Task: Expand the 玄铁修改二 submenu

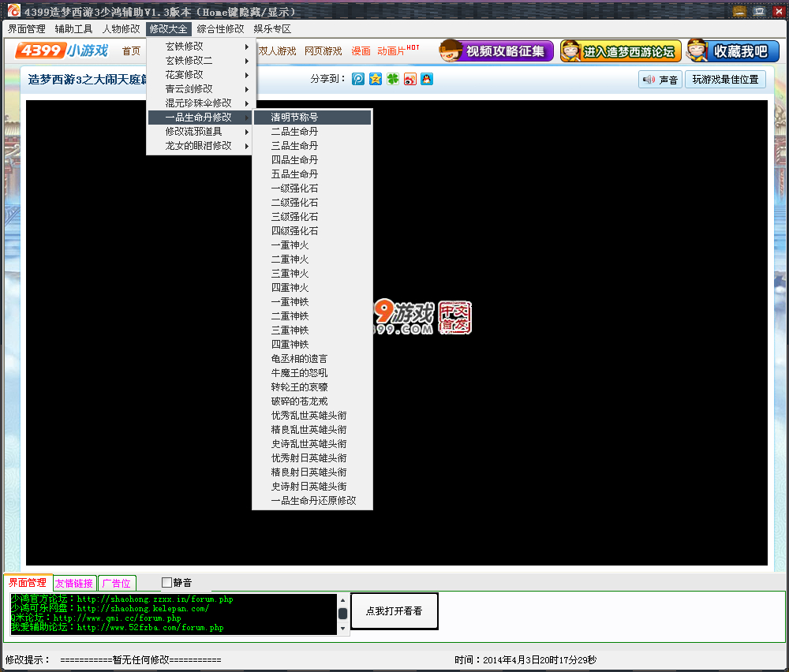Action: (200, 61)
